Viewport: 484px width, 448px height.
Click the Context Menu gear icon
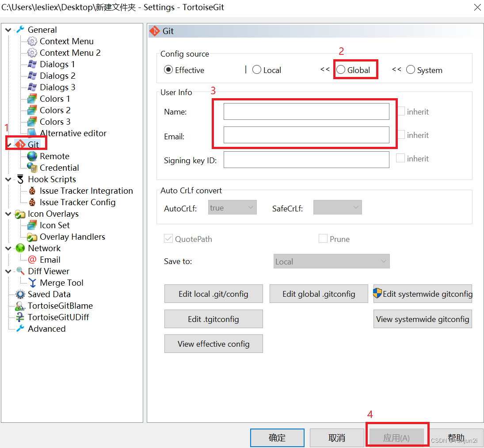click(32, 41)
